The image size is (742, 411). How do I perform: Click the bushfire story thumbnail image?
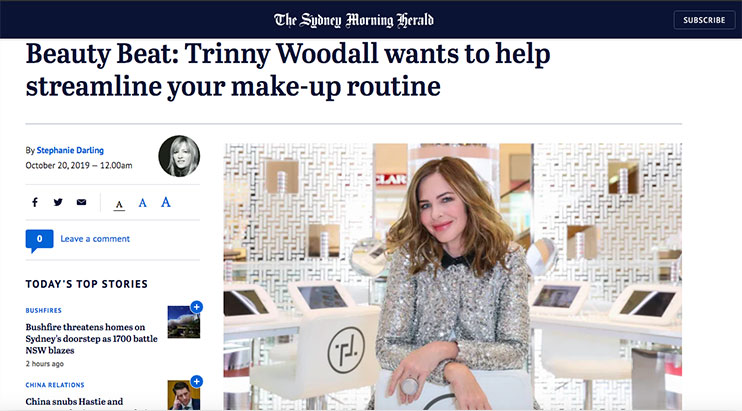184,322
